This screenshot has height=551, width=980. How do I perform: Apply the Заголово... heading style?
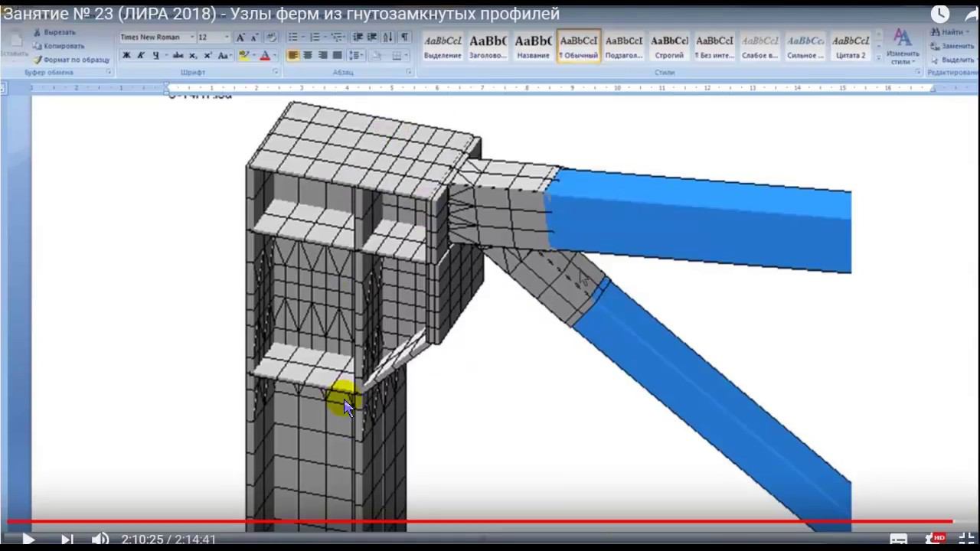(x=488, y=47)
